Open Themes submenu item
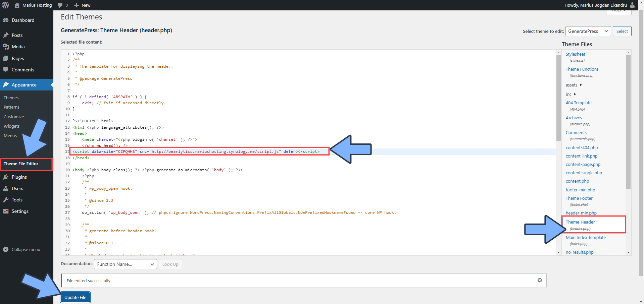The height and width of the screenshot is (304, 644). tap(11, 98)
